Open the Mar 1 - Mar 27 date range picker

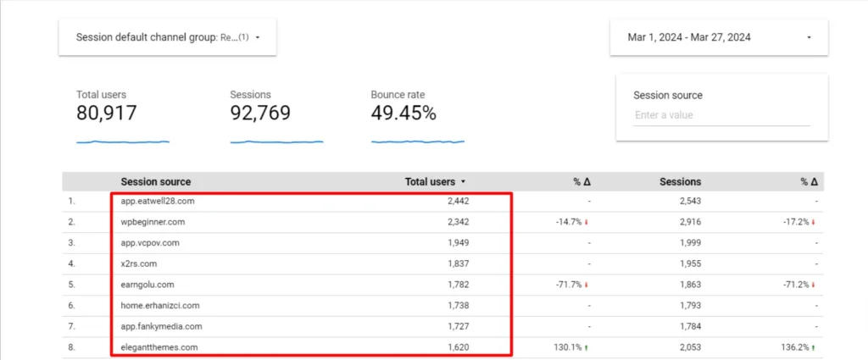click(719, 37)
